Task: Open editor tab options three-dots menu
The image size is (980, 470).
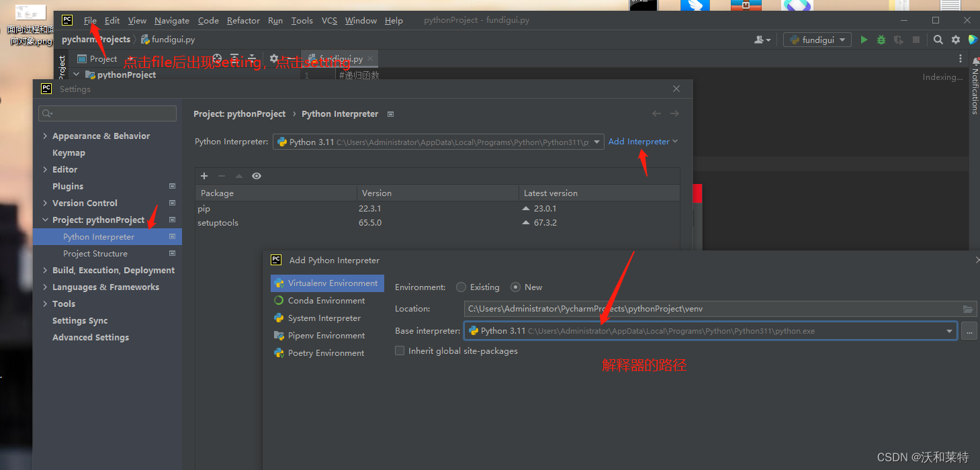Action: 961,58
